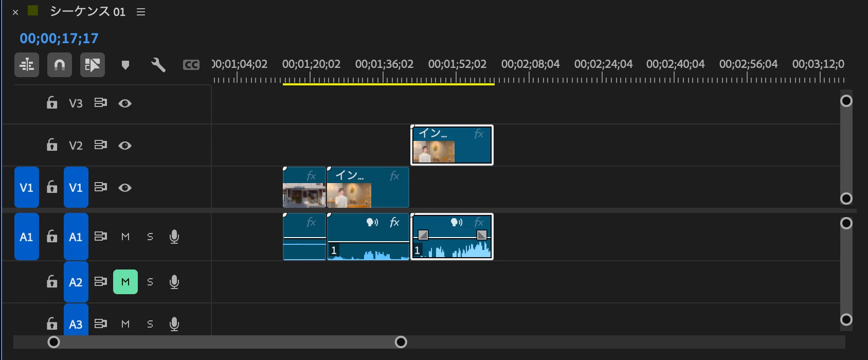This screenshot has width=868, height=360.
Task: Toggle Linked Selection button
Action: [93, 65]
